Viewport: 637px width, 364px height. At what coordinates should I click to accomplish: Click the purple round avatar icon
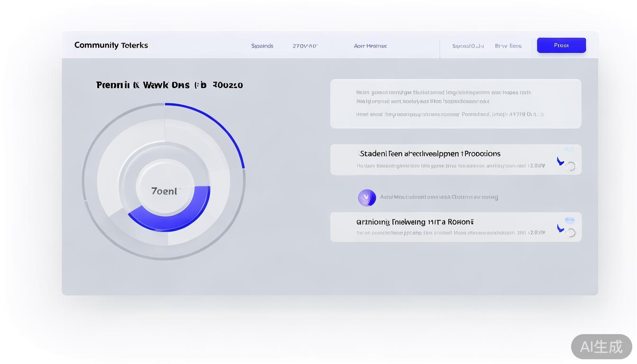pos(366,198)
